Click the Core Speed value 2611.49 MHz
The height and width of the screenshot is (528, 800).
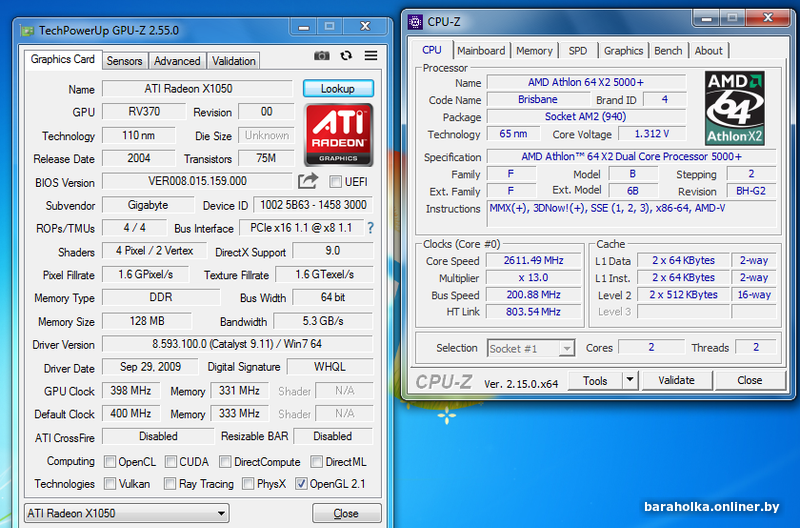[x=533, y=261]
